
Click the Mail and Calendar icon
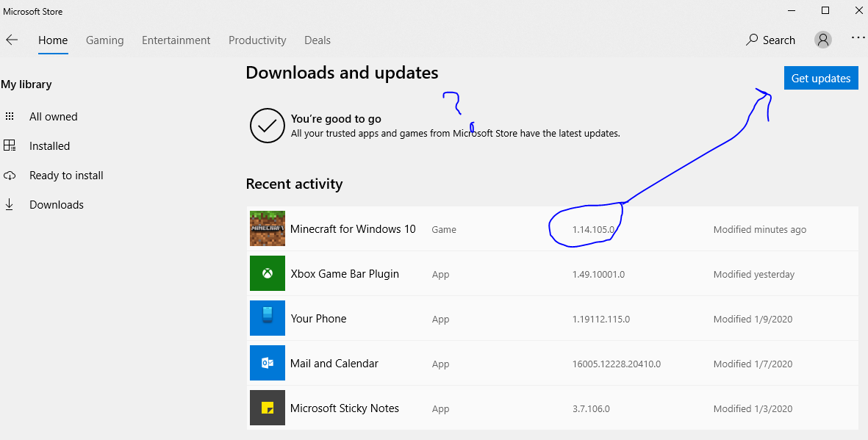267,364
